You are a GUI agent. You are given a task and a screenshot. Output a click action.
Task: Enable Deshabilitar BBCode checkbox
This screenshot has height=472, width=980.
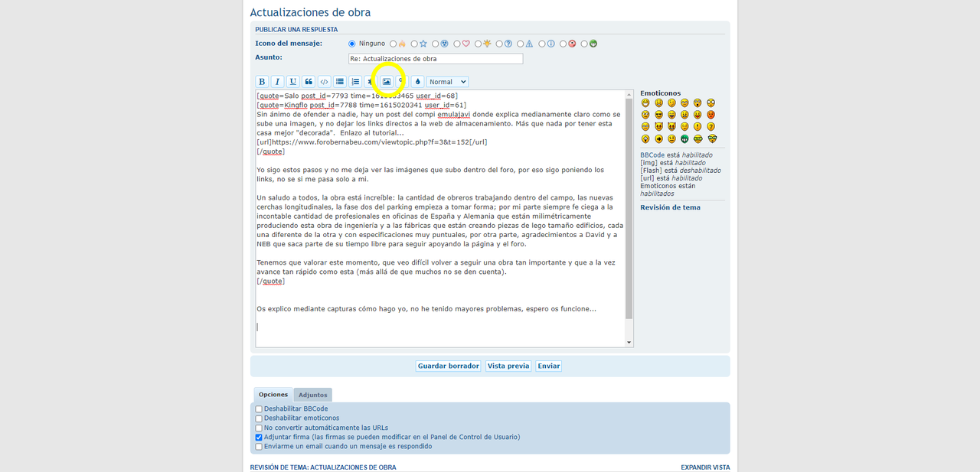tap(259, 409)
